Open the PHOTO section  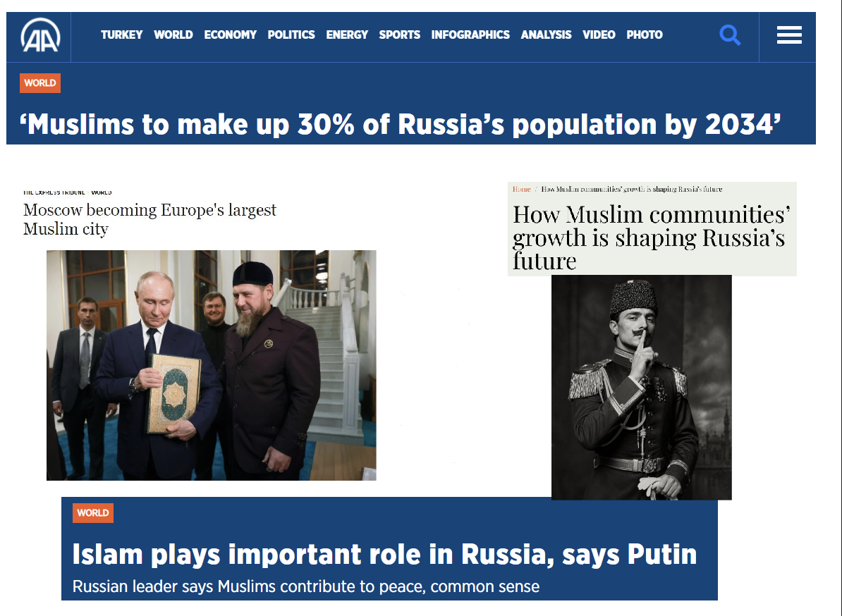click(645, 35)
